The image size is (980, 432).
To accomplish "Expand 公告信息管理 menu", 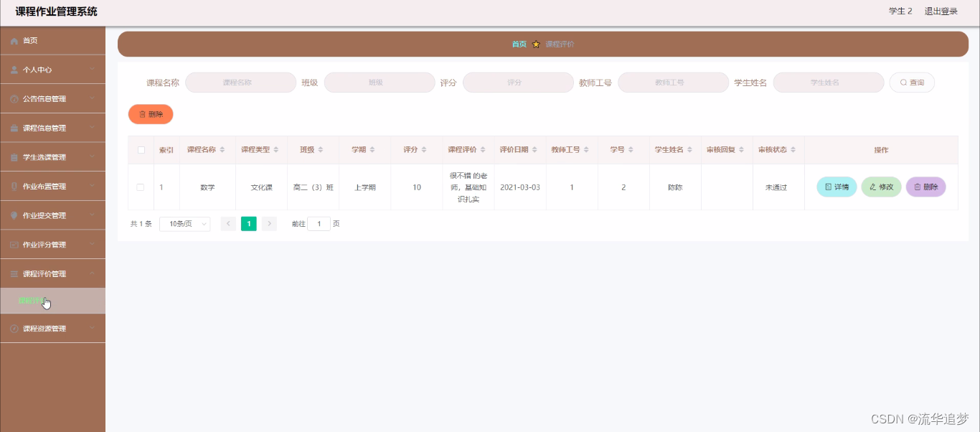I will click(52, 99).
